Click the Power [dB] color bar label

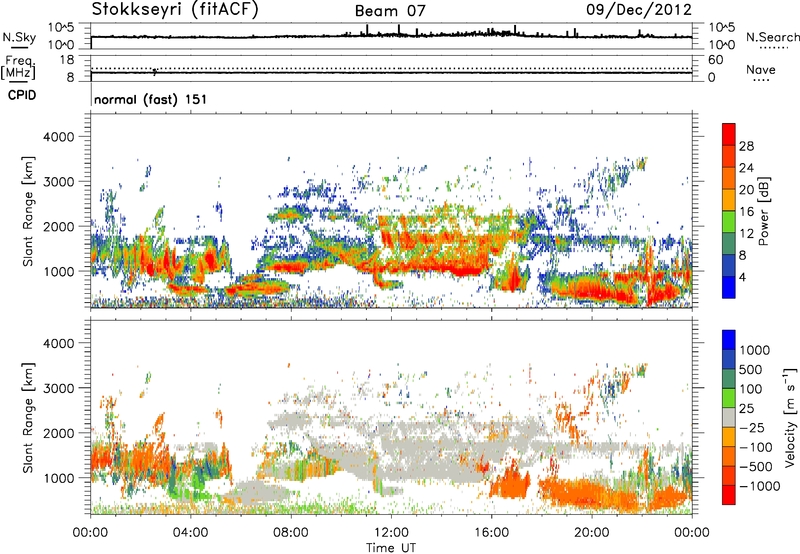763,211
